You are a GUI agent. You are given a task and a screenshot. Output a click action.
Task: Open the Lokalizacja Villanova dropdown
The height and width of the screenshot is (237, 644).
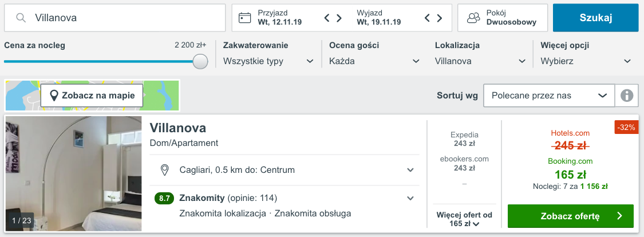[480, 62]
